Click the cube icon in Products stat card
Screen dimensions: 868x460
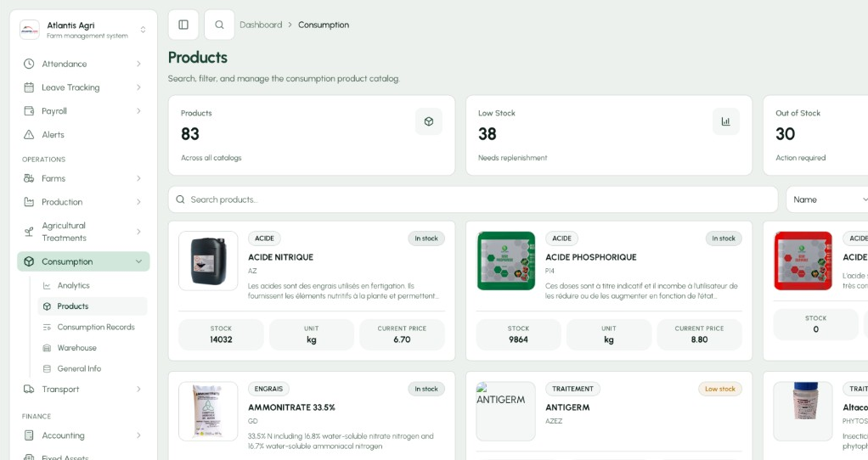click(x=428, y=121)
